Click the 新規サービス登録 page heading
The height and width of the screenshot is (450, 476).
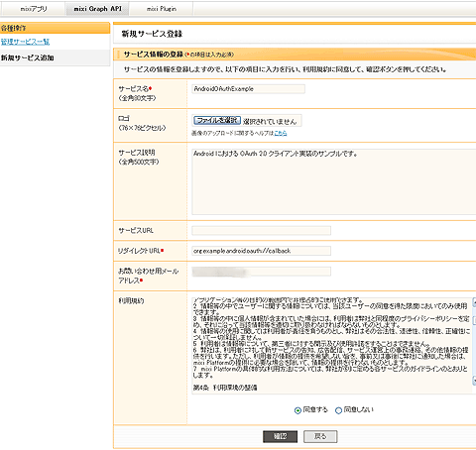[x=152, y=34]
